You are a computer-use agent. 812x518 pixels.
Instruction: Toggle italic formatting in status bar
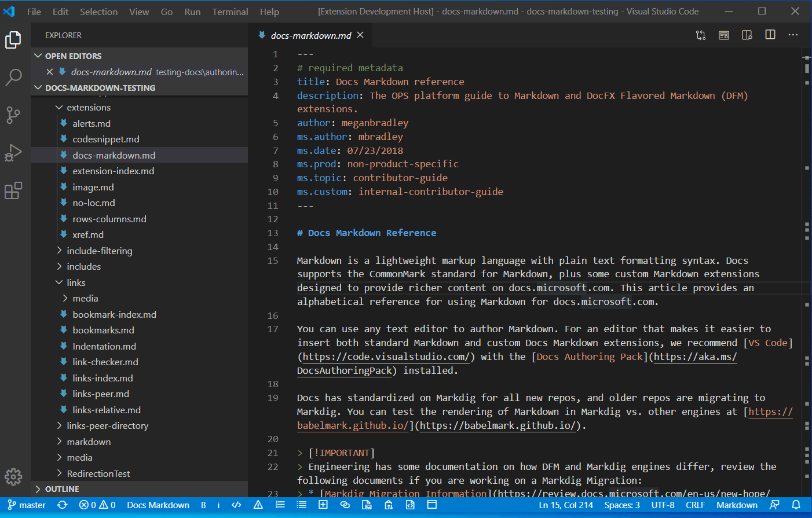click(218, 505)
